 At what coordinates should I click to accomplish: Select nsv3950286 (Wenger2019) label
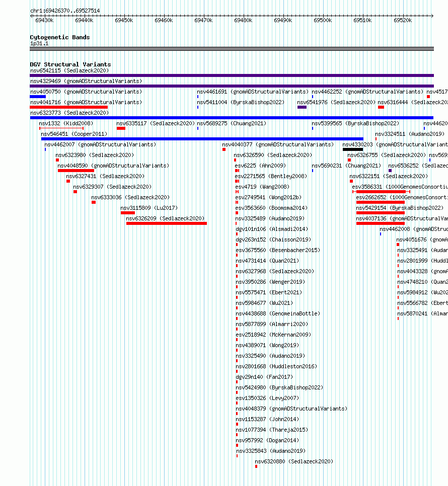[x=270, y=281]
